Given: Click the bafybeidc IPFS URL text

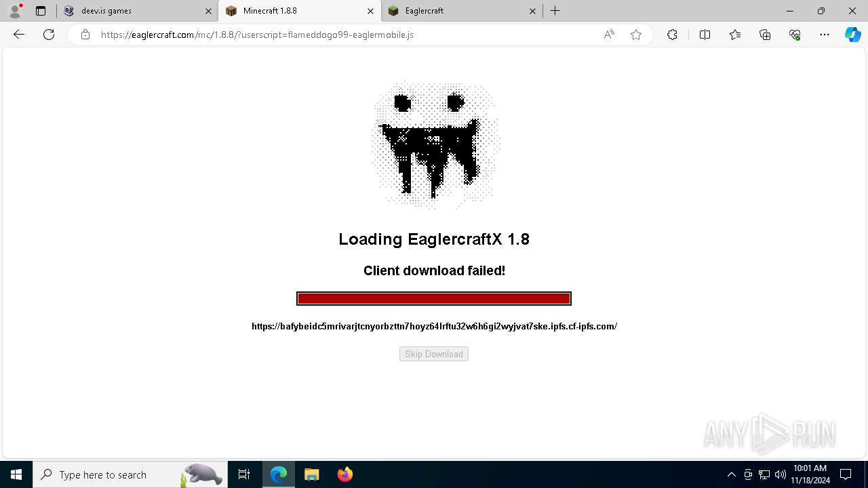Looking at the screenshot, I should tap(434, 326).
